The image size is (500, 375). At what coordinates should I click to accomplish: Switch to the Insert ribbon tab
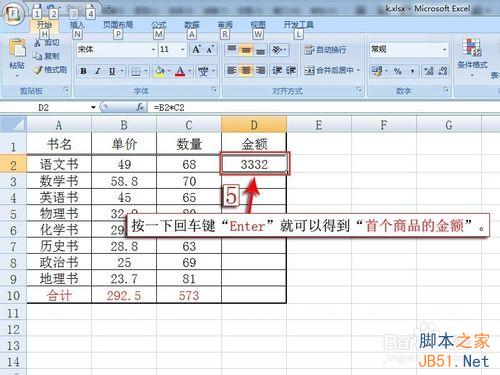point(77,25)
